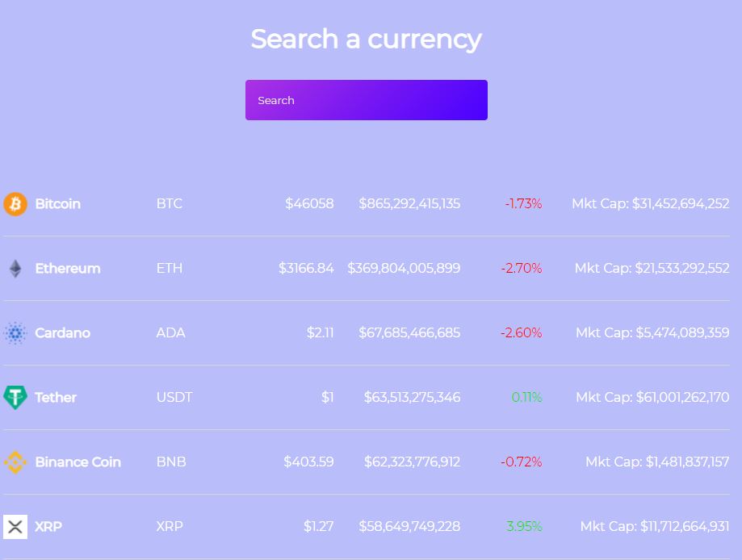Click the XRP logo icon

tap(15, 526)
